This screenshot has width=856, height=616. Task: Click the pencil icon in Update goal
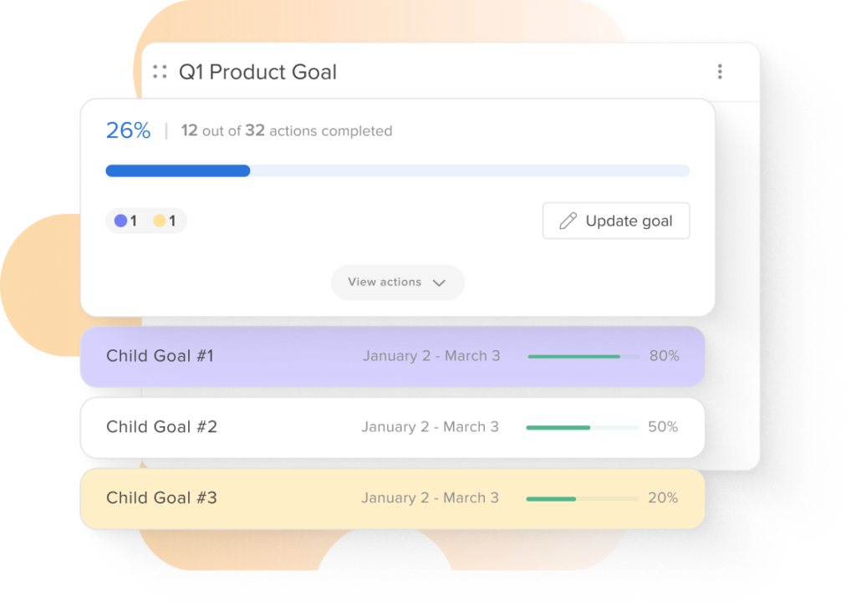(x=568, y=221)
